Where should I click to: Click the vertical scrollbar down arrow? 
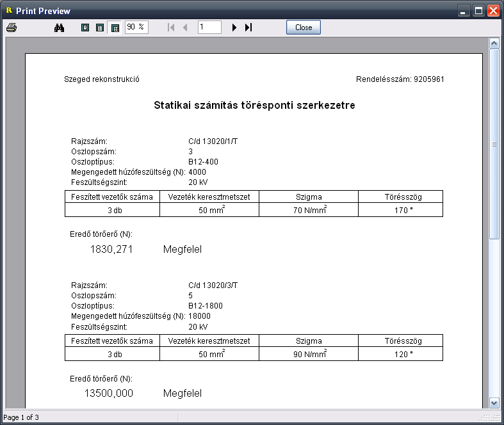[x=494, y=403]
